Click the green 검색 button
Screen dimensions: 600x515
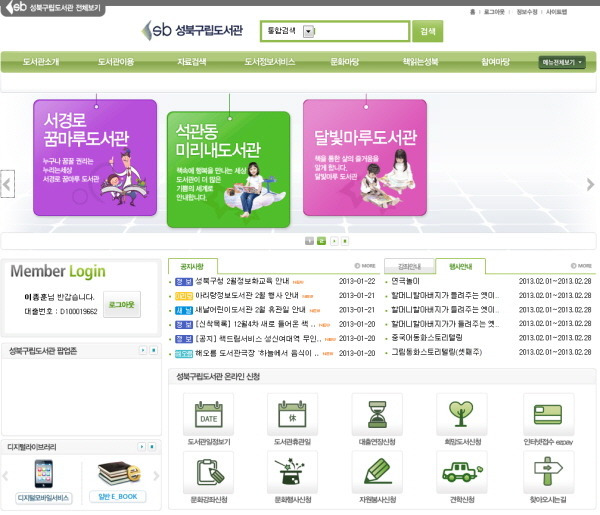(x=428, y=31)
